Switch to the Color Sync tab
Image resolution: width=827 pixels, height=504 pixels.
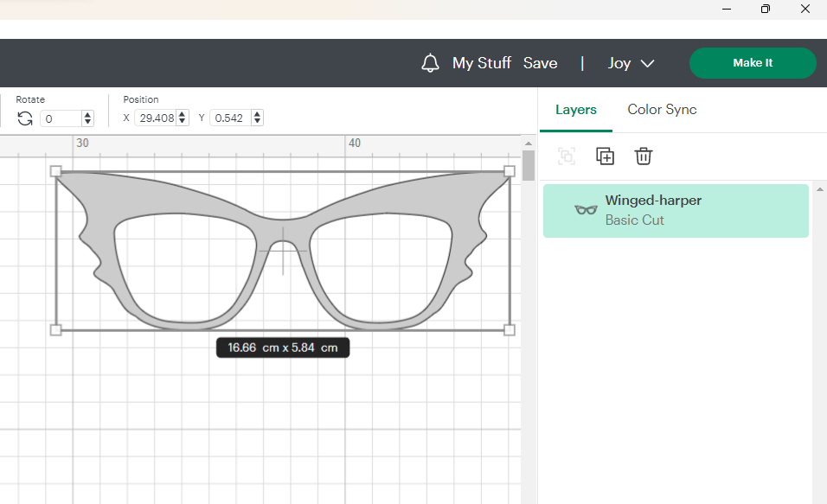coord(662,110)
